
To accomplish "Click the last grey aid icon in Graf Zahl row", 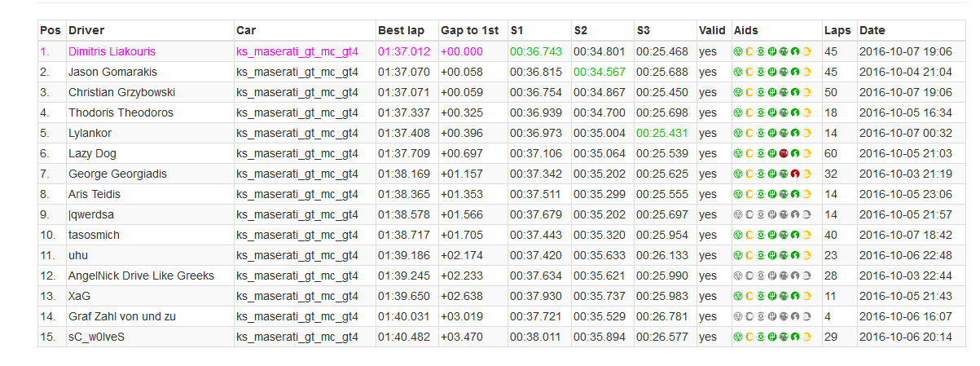I will (x=806, y=316).
